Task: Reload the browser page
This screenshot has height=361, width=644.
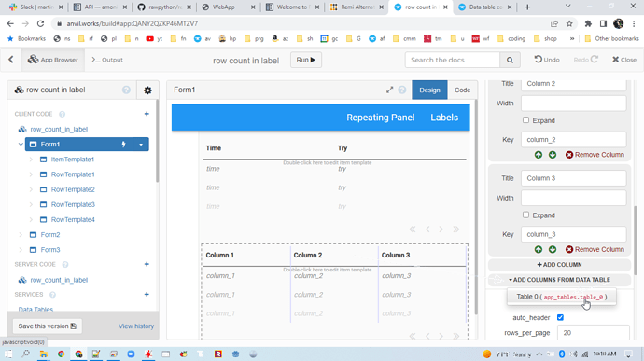Action: tap(40, 24)
